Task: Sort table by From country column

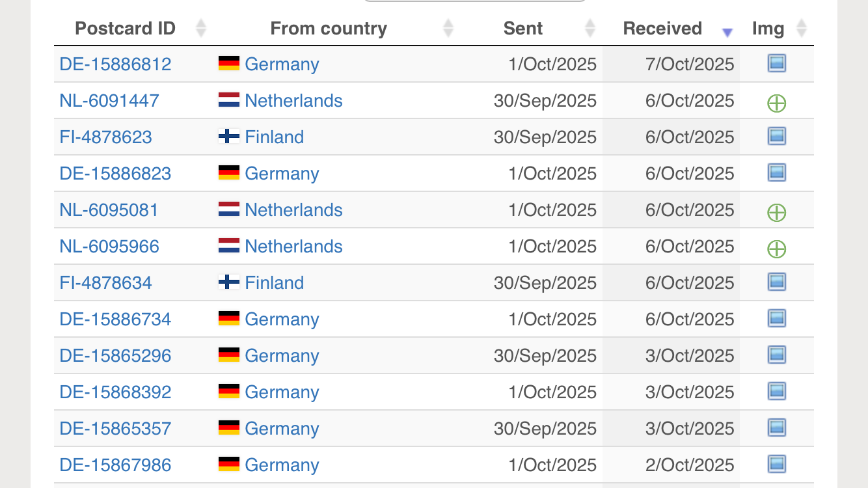Action: click(329, 29)
